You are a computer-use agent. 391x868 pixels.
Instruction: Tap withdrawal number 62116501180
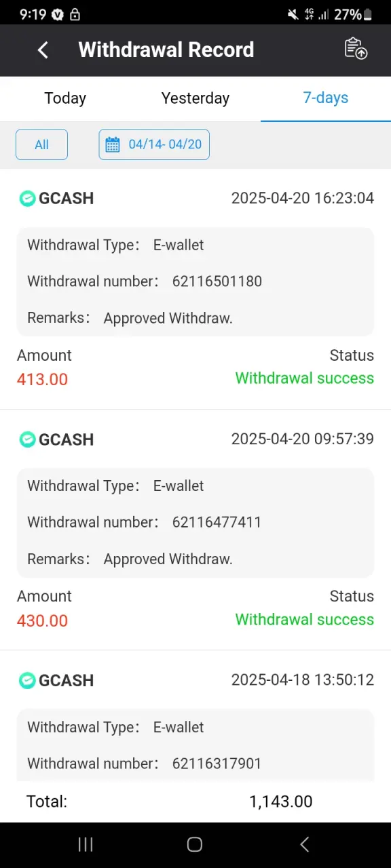pos(217,281)
